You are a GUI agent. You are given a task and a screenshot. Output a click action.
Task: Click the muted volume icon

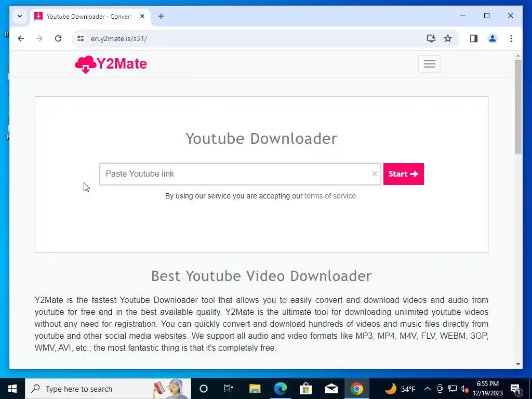(x=464, y=389)
